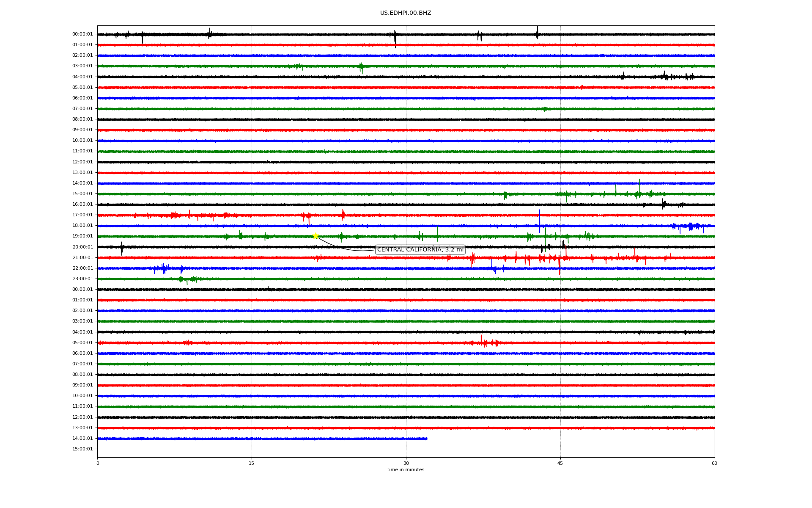This screenshot has height=508, width=812.
Task: Click the x-axis tick label 45
Action: coord(560,463)
